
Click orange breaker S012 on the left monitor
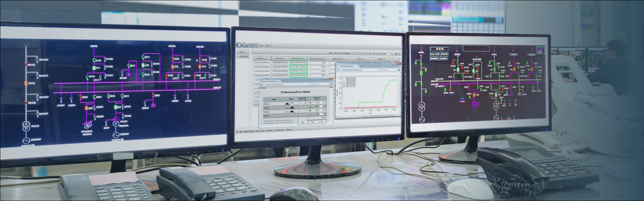(x=26, y=83)
